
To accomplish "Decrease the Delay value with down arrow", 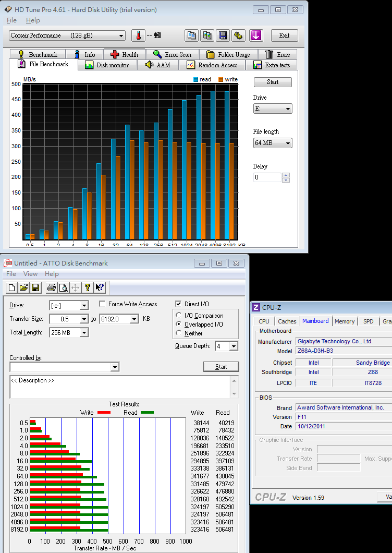I will tap(286, 180).
